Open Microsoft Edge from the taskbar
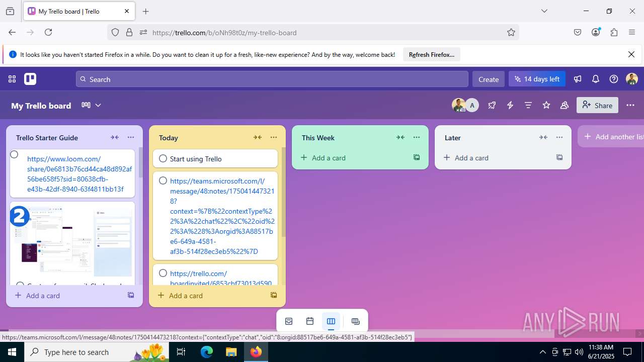Viewport: 644px width, 362px height. (207, 352)
